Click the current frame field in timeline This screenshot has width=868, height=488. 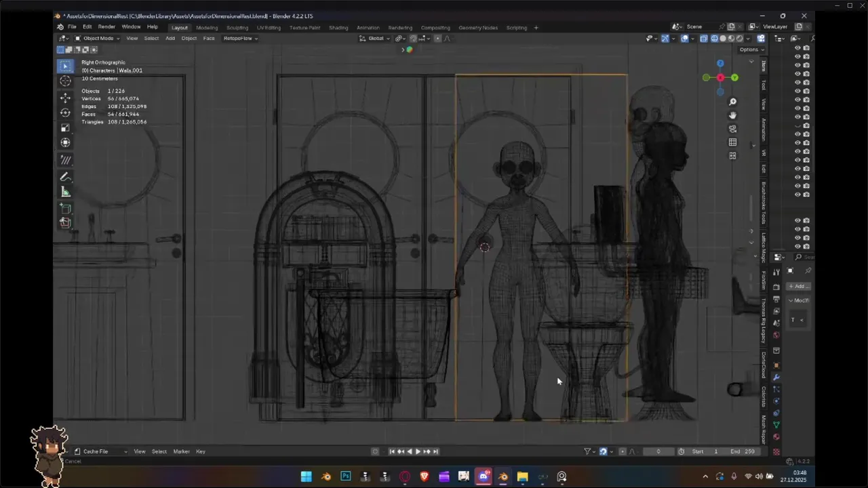point(658,451)
